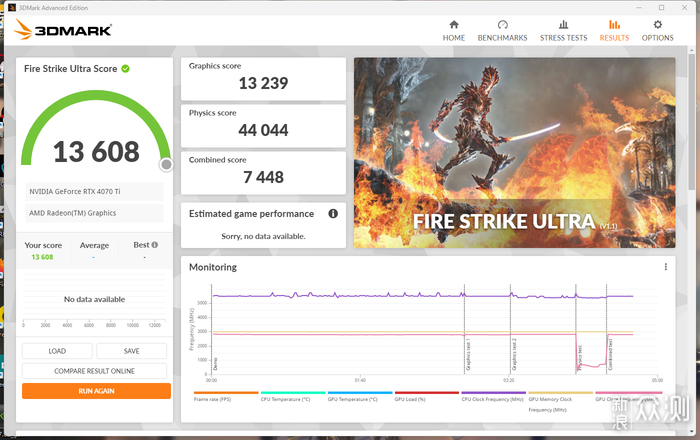The width and height of the screenshot is (700, 440).
Task: Click the Physics test chart marker
Action: tap(580, 358)
